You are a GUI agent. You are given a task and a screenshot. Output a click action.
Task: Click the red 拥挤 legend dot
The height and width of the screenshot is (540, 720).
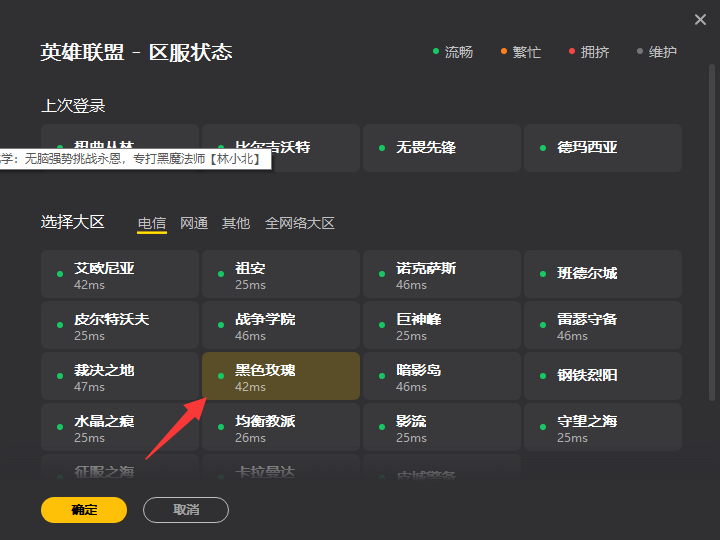pyautogui.click(x=572, y=51)
